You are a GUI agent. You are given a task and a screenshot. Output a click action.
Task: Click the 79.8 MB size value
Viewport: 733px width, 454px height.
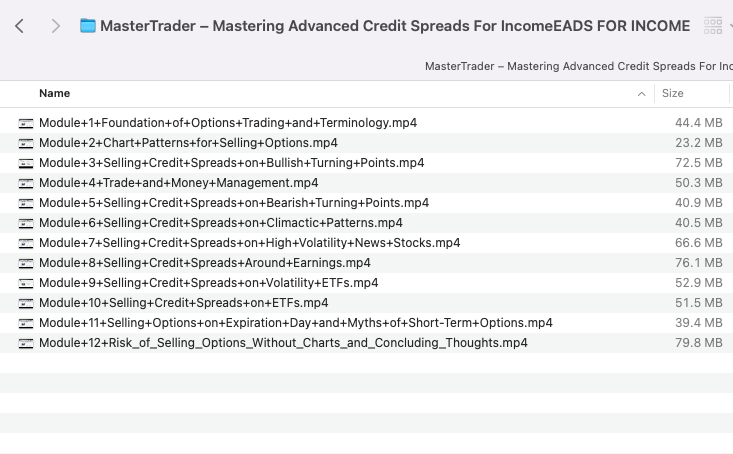pyautogui.click(x=699, y=343)
